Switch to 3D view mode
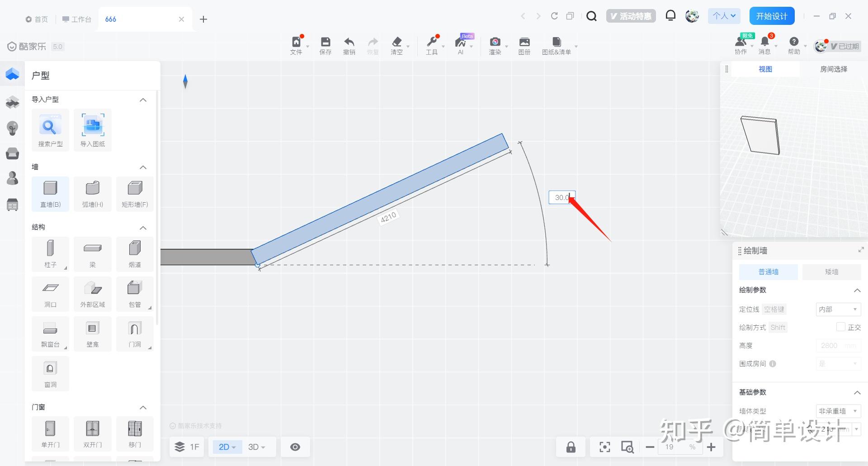 pos(256,447)
